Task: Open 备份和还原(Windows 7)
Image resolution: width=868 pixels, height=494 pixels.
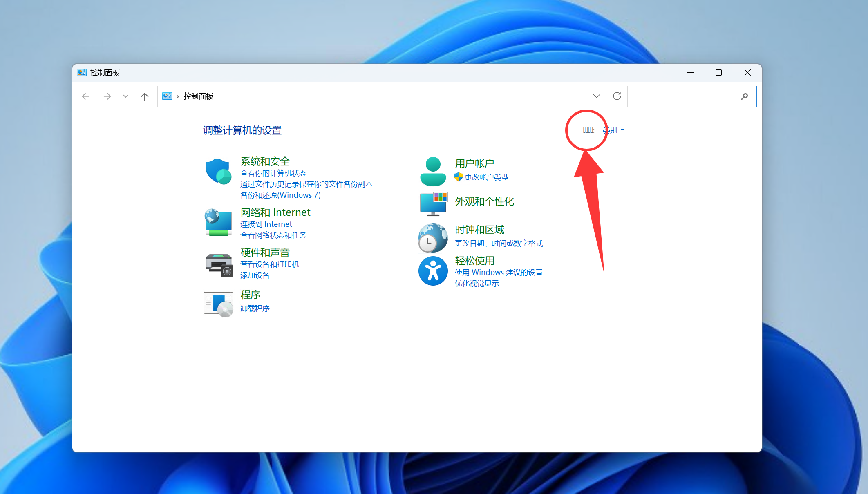Action: coord(280,195)
